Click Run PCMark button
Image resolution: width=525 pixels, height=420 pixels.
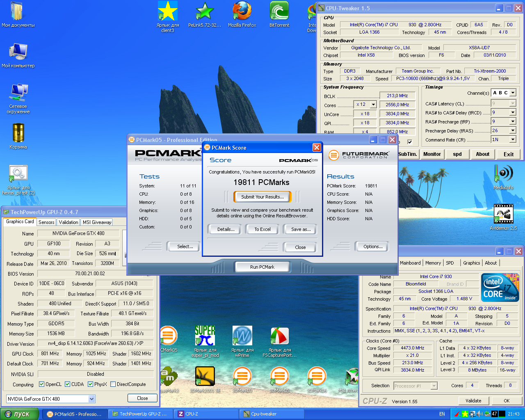tap(262, 267)
